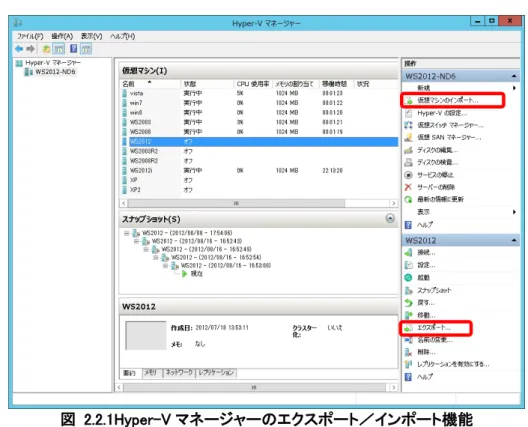Toggle the show/hide action pane toolbar icon
Viewport: 528px width, 427px height.
click(x=86, y=49)
